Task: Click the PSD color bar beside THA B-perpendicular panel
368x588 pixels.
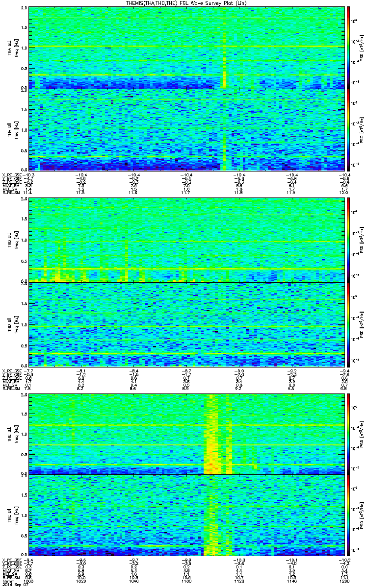Action: pyautogui.click(x=349, y=48)
